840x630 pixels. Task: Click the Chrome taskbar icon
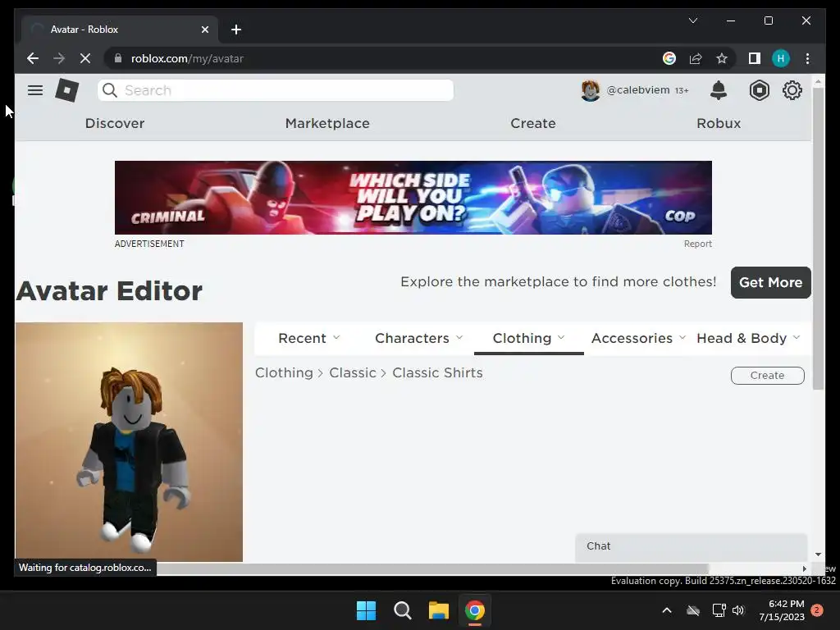tap(475, 610)
